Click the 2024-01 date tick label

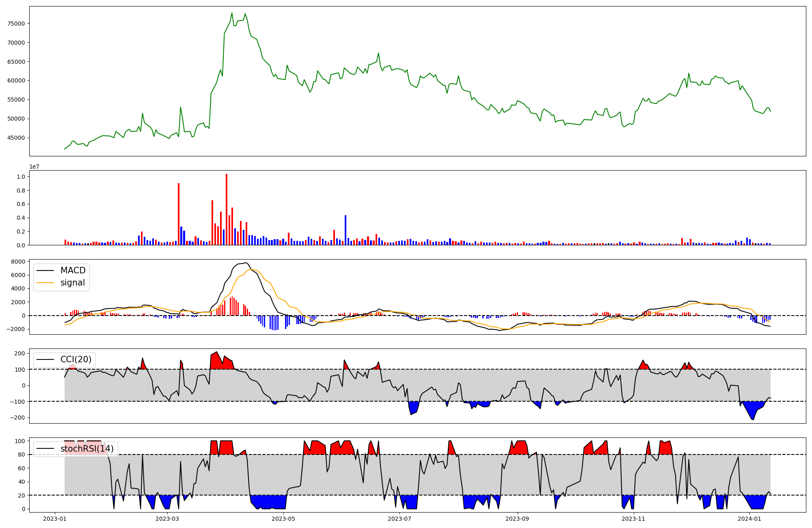[x=749, y=519]
